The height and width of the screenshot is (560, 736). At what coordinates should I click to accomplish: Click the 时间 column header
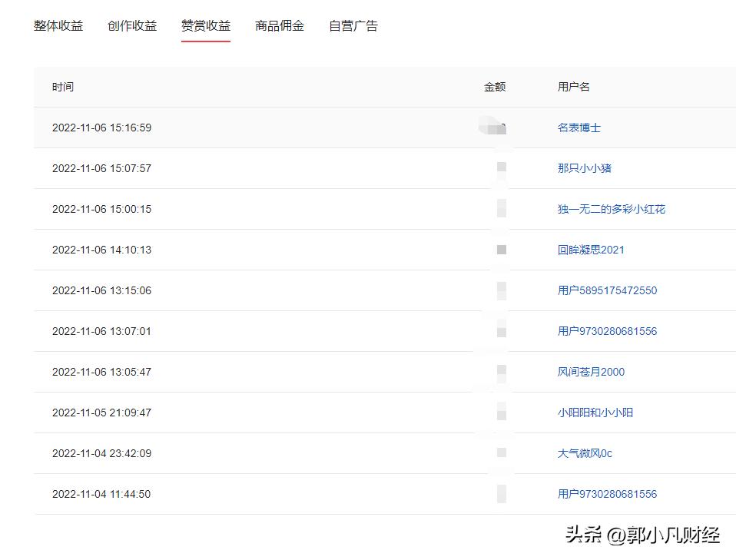63,87
